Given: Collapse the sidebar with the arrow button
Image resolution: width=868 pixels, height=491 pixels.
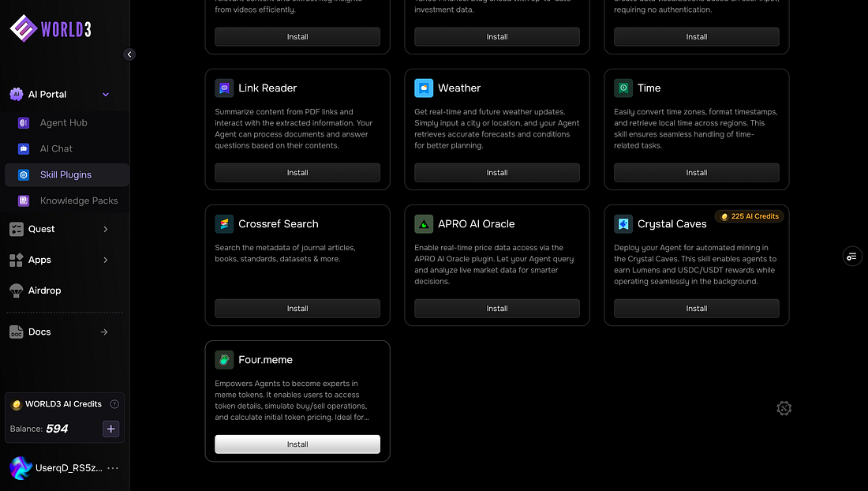Looking at the screenshot, I should [x=129, y=54].
